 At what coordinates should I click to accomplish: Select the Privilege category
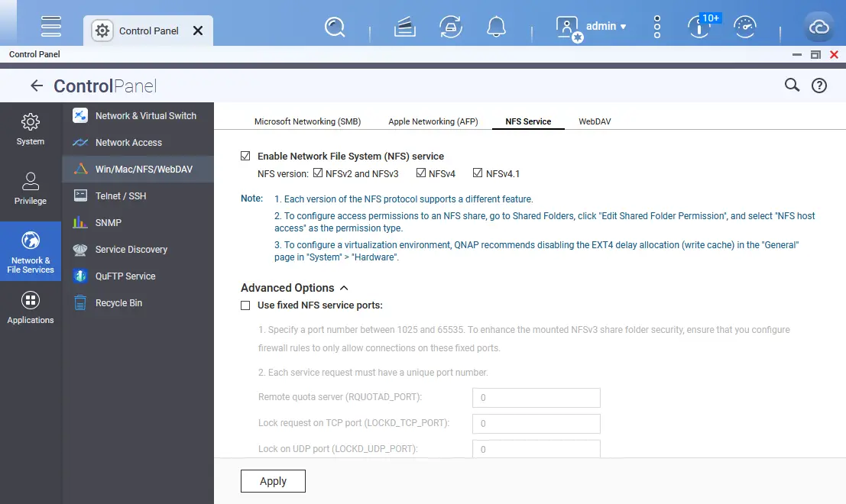click(31, 189)
